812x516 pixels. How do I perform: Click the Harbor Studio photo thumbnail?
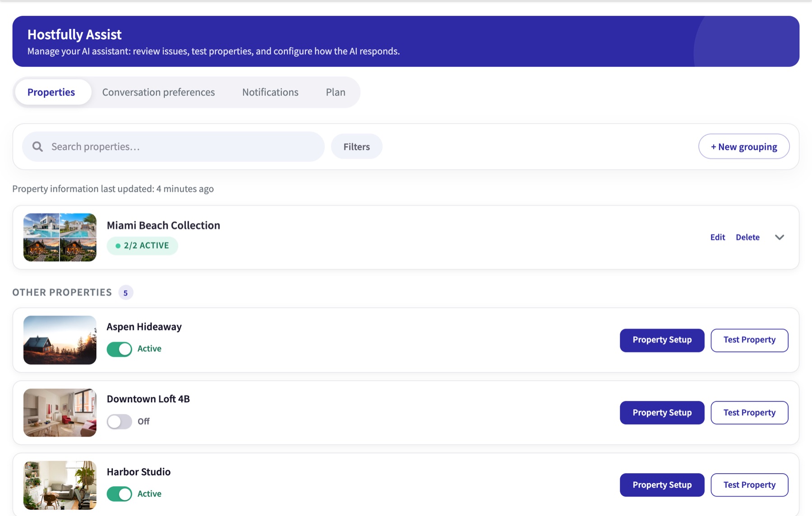click(60, 485)
